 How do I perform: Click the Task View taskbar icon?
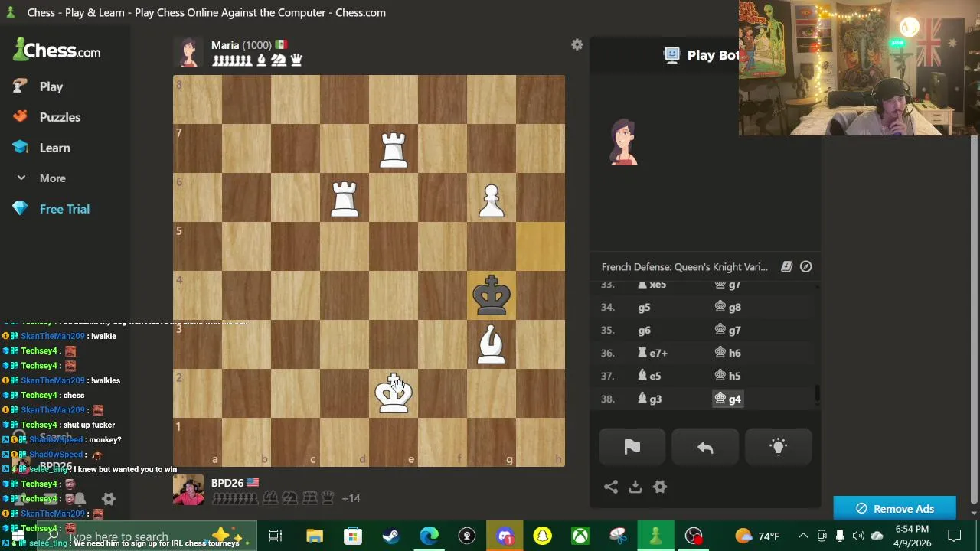(276, 536)
